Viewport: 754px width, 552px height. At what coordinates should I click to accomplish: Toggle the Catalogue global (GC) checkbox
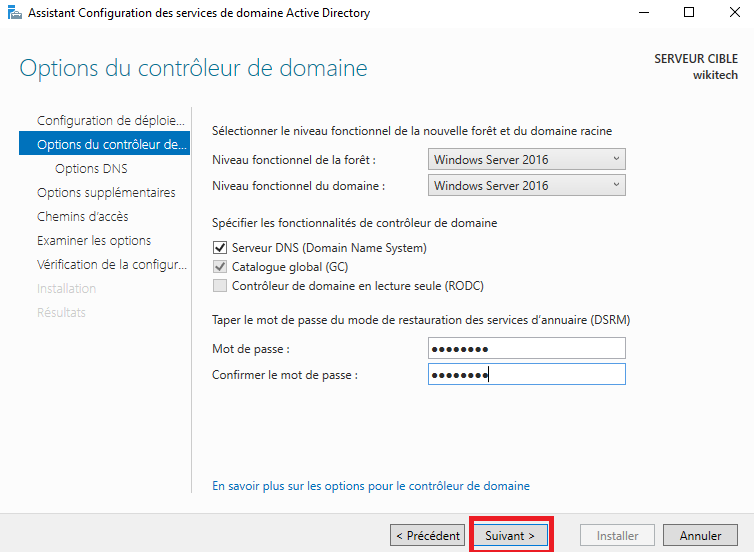click(220, 267)
